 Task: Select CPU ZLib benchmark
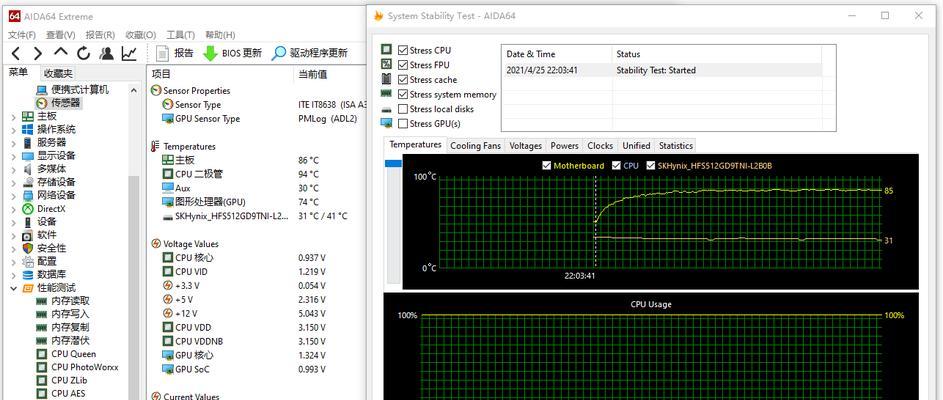click(63, 380)
